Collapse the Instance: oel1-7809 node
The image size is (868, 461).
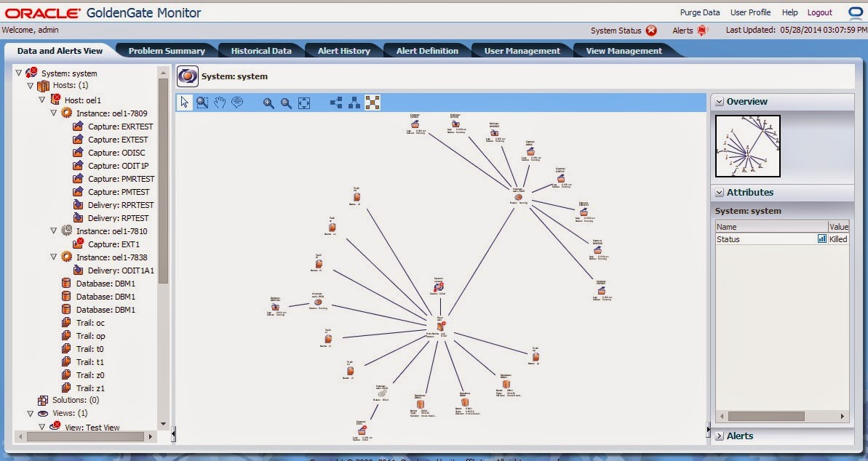pyautogui.click(x=53, y=113)
